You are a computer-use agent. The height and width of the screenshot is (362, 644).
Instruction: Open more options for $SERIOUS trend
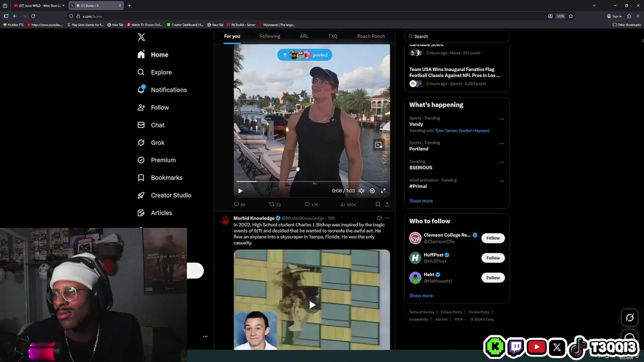point(502,162)
